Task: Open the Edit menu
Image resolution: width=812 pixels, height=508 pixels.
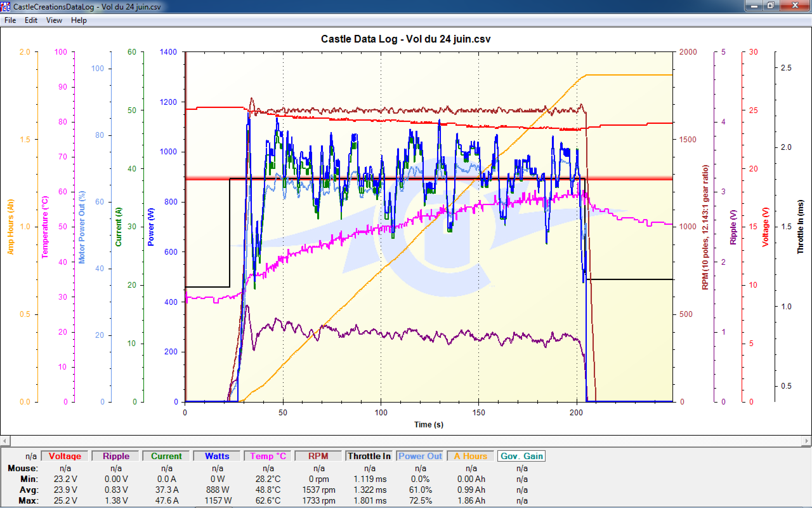Action: pyautogui.click(x=31, y=20)
